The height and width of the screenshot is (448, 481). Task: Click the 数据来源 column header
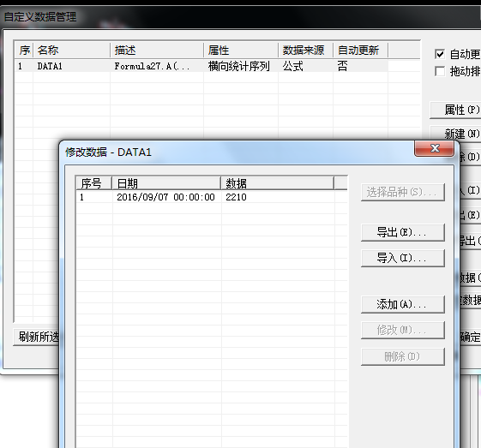pyautogui.click(x=305, y=51)
